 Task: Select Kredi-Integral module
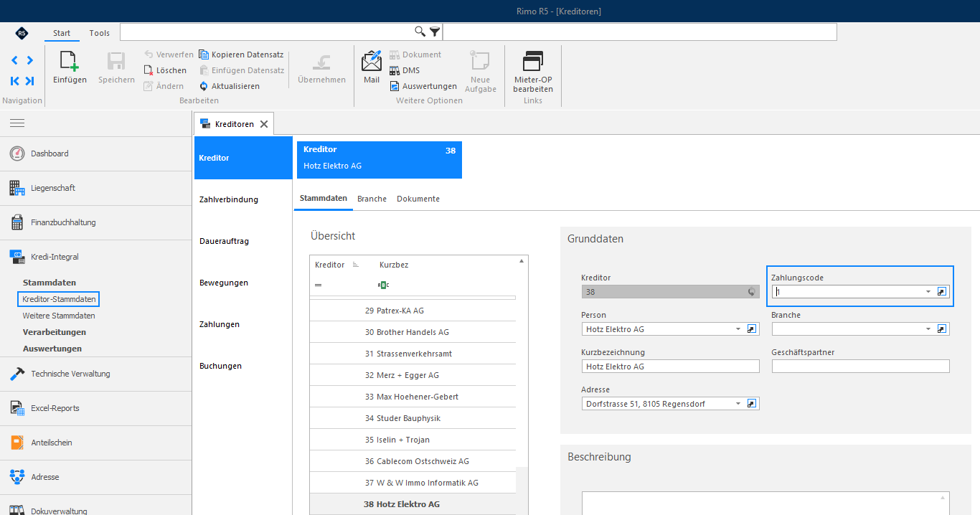96,257
